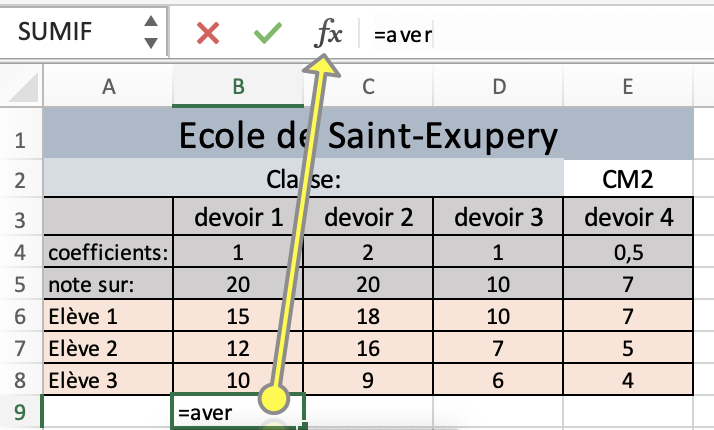Click the Ecole de Saint-Exupery title cell
The height and width of the screenshot is (430, 714).
click(368, 134)
